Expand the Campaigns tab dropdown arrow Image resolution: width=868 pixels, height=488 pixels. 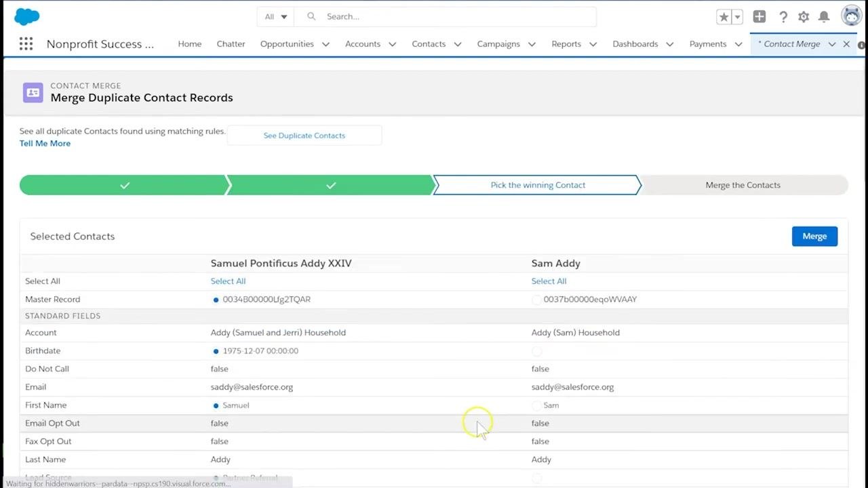click(532, 44)
